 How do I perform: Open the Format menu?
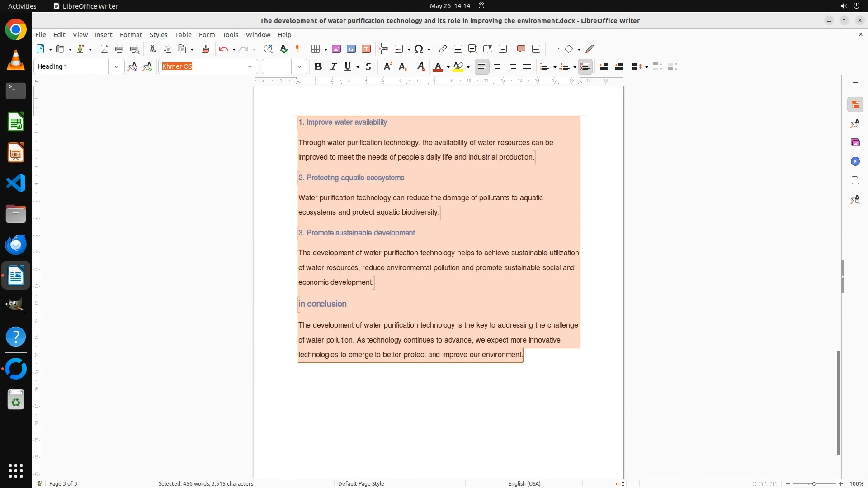pos(131,34)
